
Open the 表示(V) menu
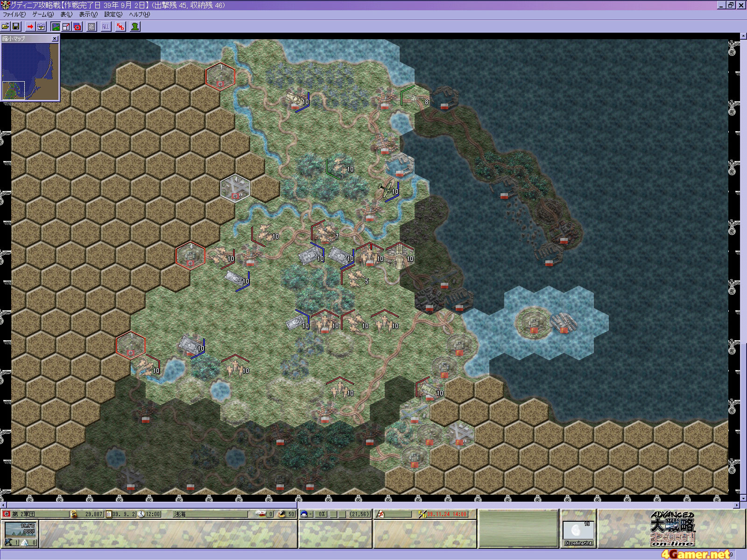pos(88,14)
